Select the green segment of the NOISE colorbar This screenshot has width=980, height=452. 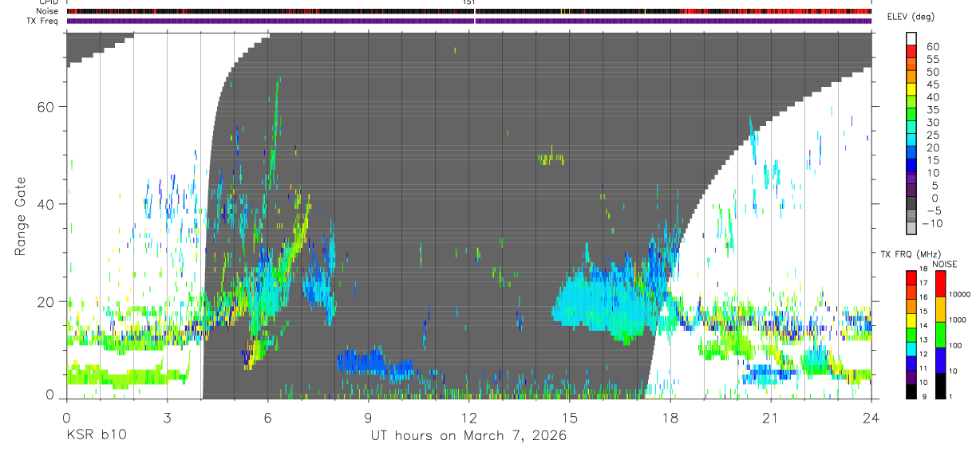[x=940, y=335]
